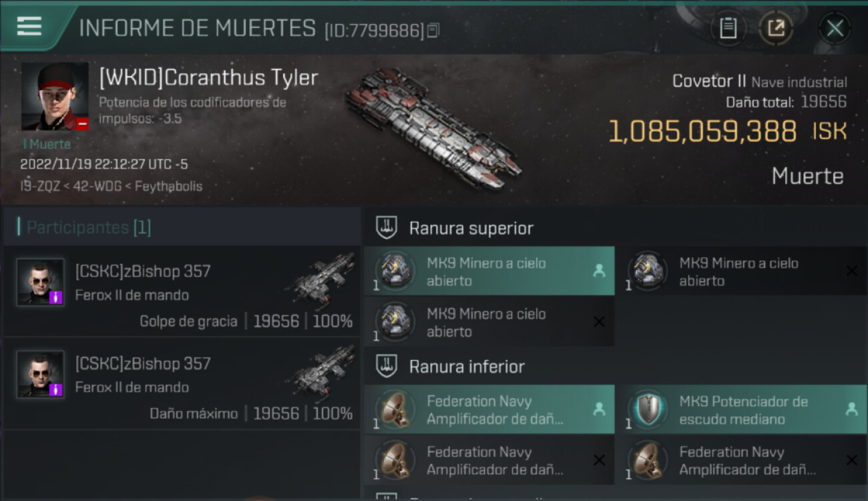Screen dimensions: 868x501
Task: Select highlighted Federation Navy Amplificador item
Action: pyautogui.click(x=489, y=409)
